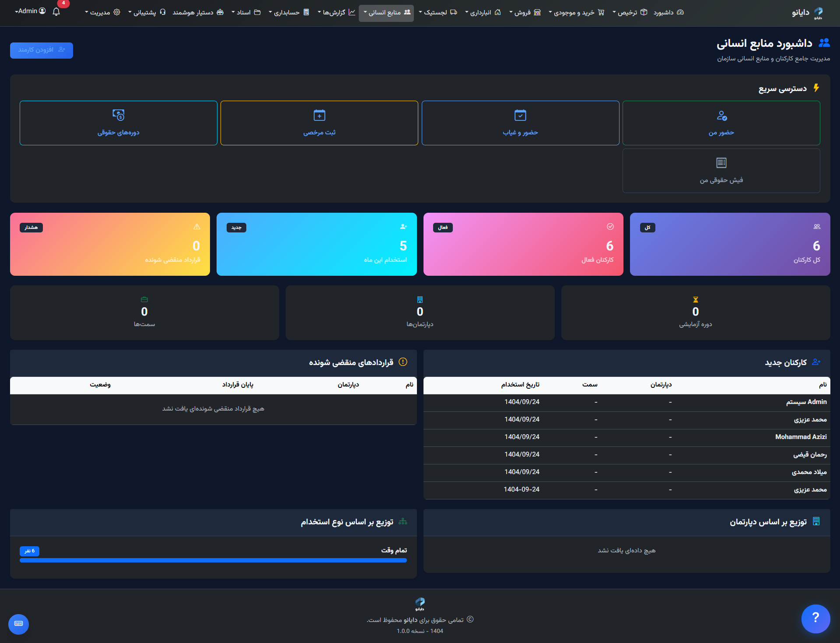Click the keyboard icon floating button
This screenshot has height=643, width=840.
18,624
